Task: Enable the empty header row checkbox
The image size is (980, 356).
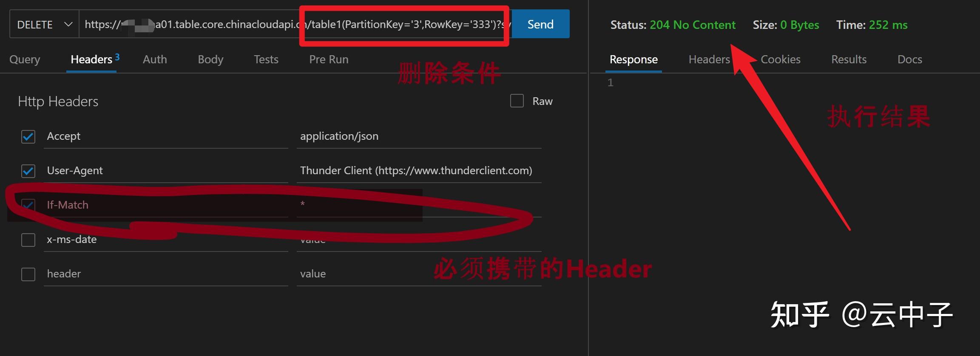Action: (x=28, y=274)
